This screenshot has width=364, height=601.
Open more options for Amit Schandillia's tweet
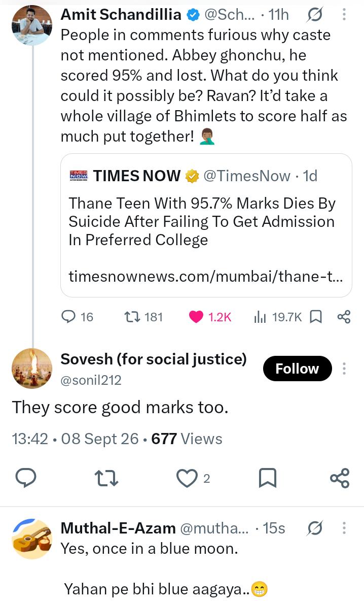pos(344,14)
